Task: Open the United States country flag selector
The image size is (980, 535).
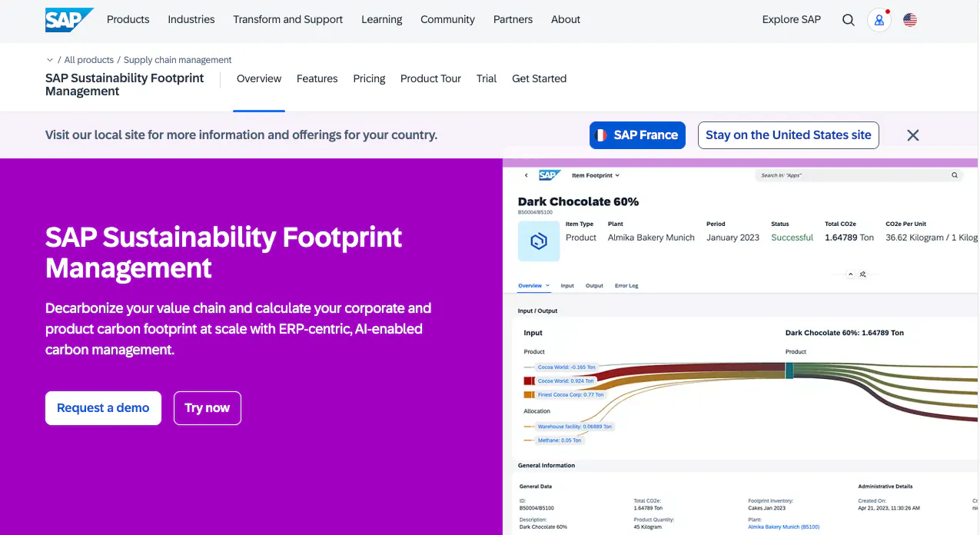Action: coord(910,20)
